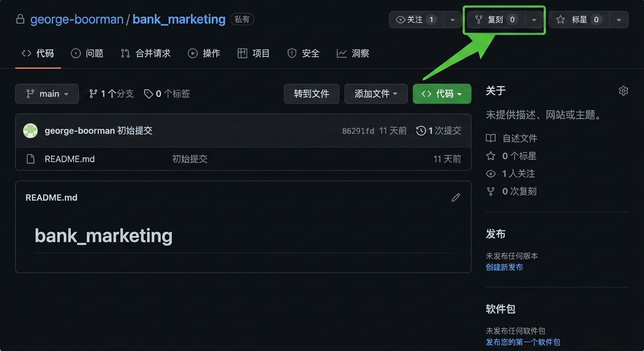
Task: Click the 自述文件 readme link
Action: (511, 138)
